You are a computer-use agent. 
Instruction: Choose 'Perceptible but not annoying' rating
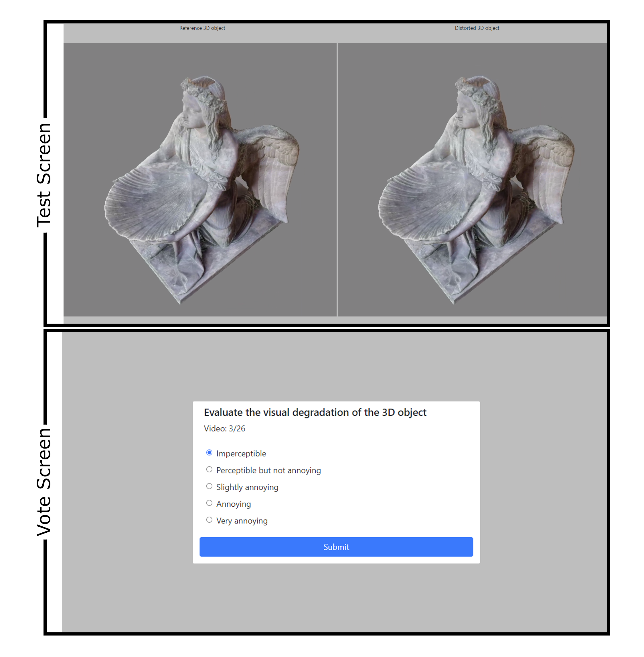pyautogui.click(x=209, y=469)
